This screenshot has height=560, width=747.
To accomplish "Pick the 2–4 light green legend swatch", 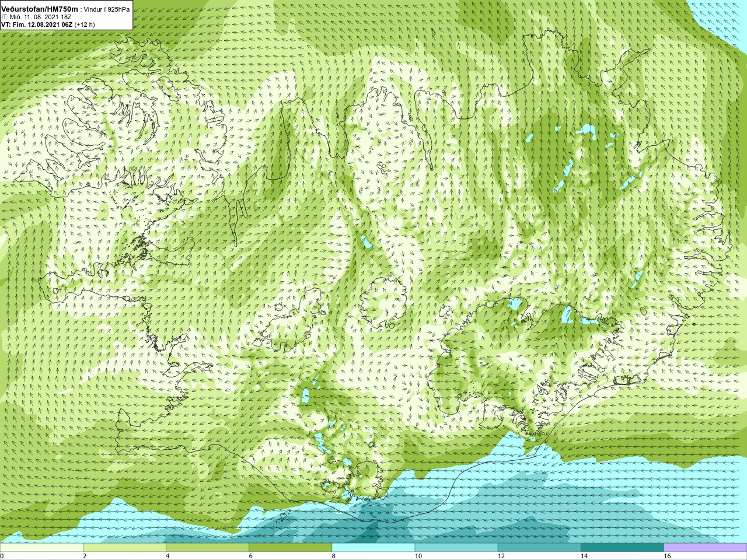I will coord(124,548).
